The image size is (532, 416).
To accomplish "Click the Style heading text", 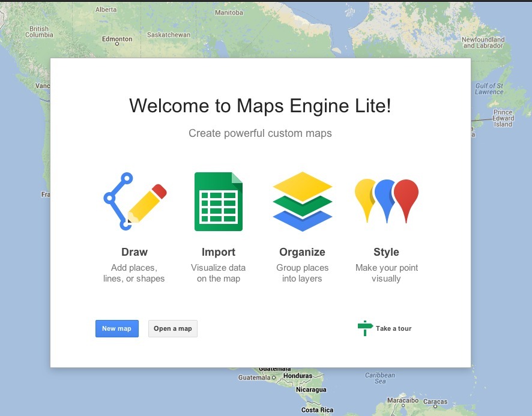I will [386, 252].
